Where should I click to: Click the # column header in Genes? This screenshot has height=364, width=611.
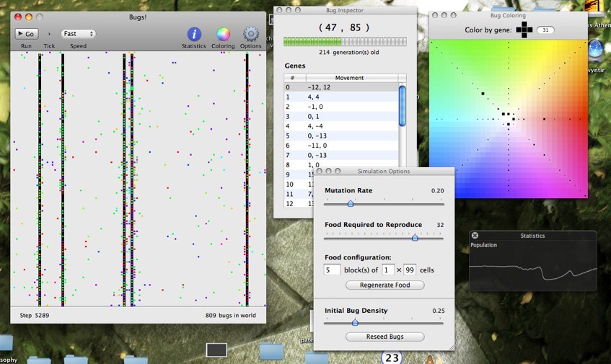[x=295, y=78]
